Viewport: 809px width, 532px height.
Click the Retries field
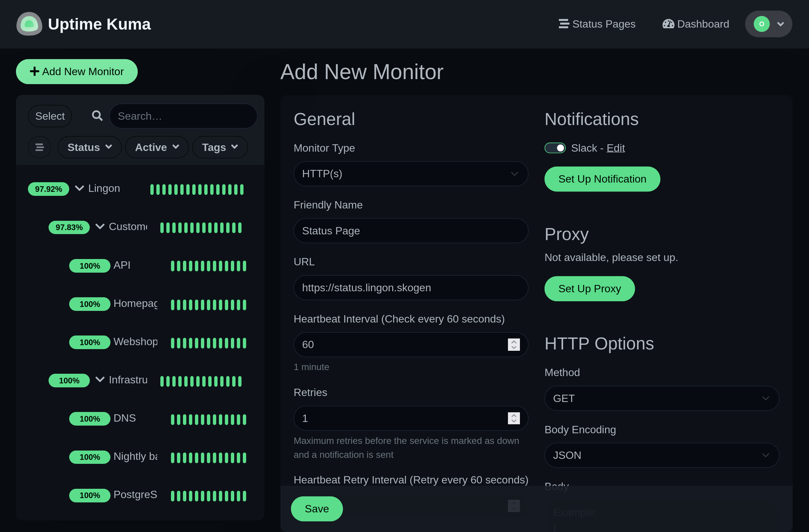pyautogui.click(x=410, y=418)
